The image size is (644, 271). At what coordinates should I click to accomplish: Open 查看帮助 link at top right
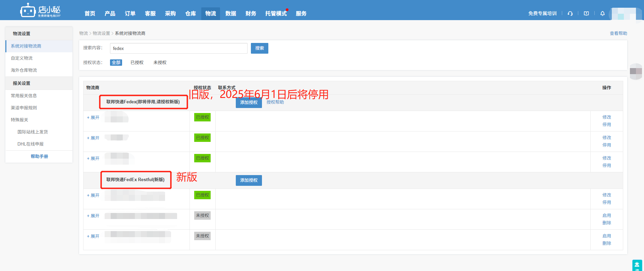(x=618, y=34)
